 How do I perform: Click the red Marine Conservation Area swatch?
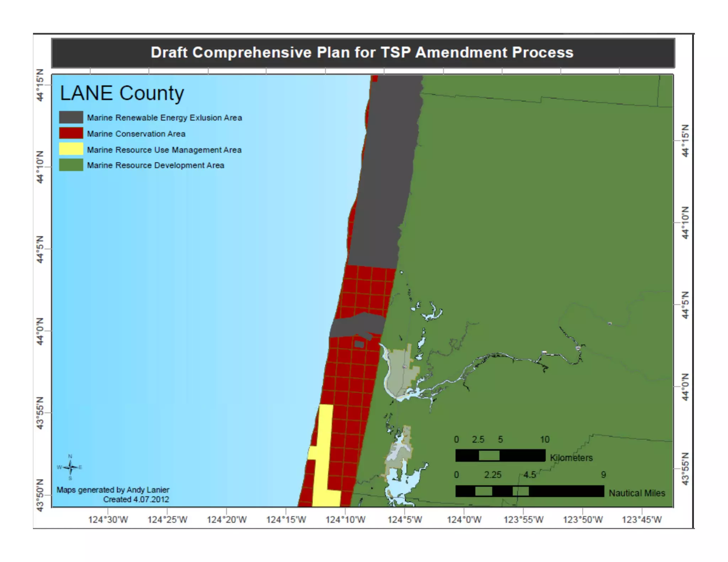coord(71,133)
